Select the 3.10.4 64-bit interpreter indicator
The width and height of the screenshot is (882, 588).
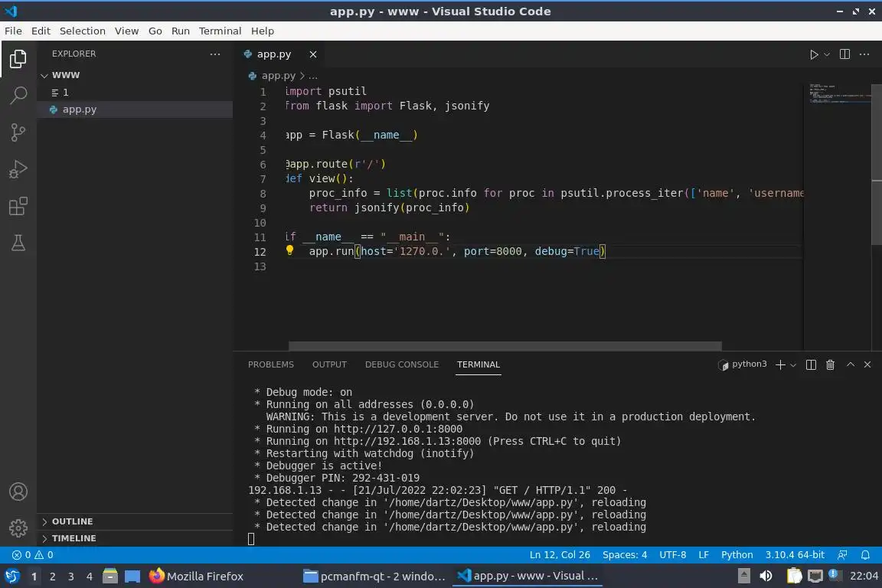794,555
